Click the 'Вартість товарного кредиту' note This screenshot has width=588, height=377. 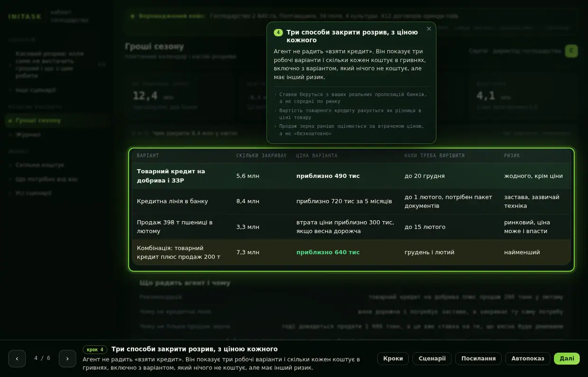pos(350,114)
